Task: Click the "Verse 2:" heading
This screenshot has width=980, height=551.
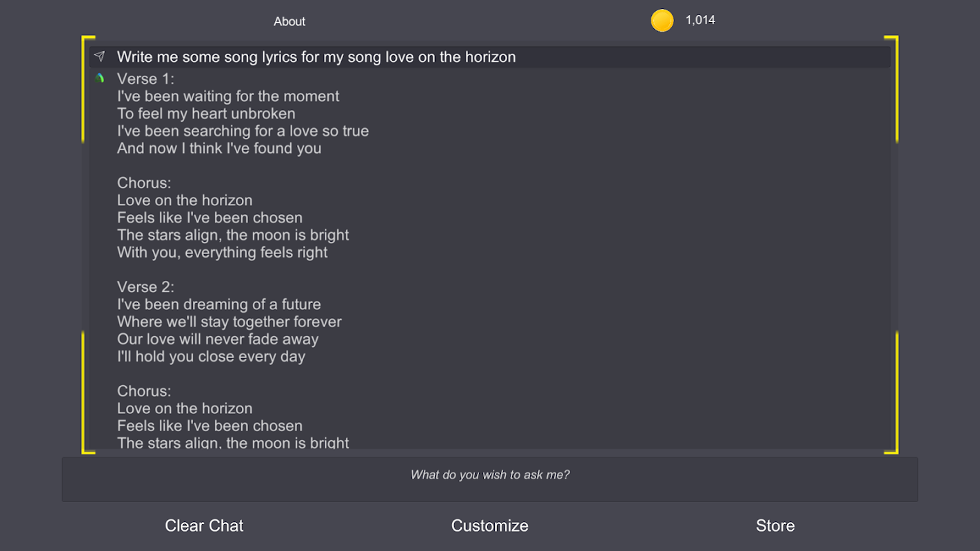Action: pos(145,287)
